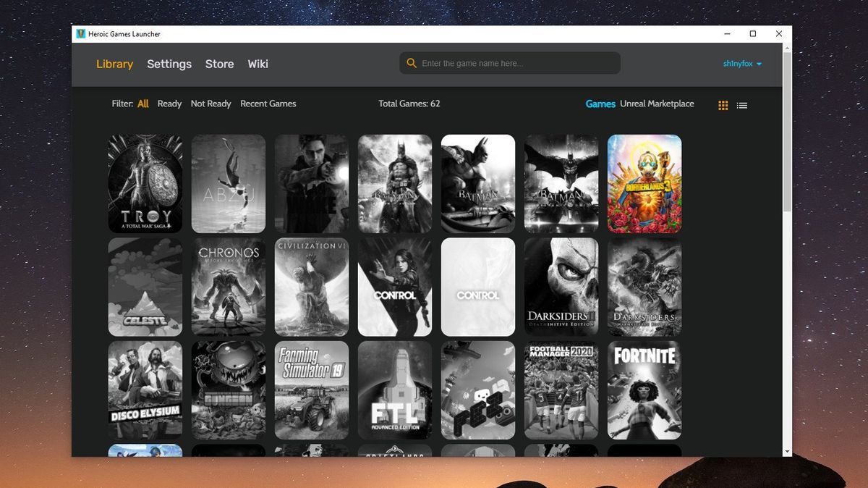Go to the Store tab

click(219, 64)
